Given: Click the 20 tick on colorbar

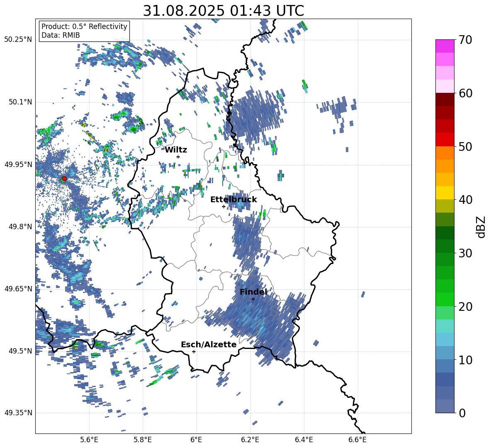Looking at the screenshot, I should pyautogui.click(x=466, y=306).
